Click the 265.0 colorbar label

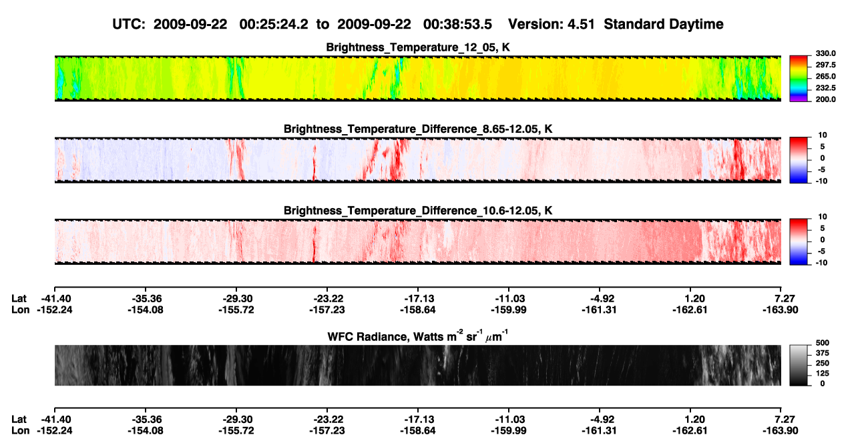(x=826, y=76)
